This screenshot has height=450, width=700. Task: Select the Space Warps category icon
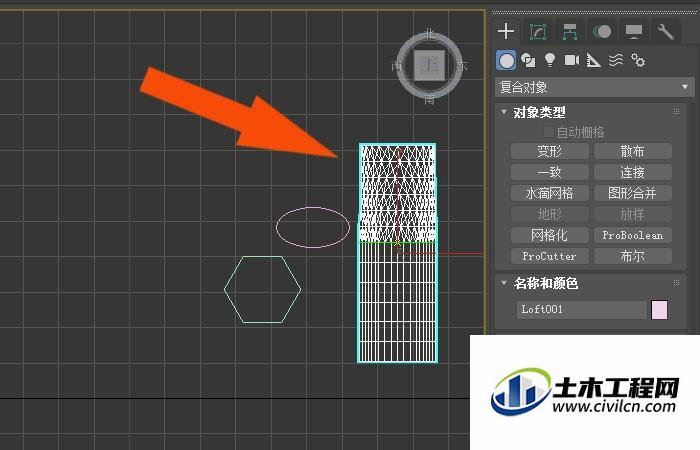[616, 60]
